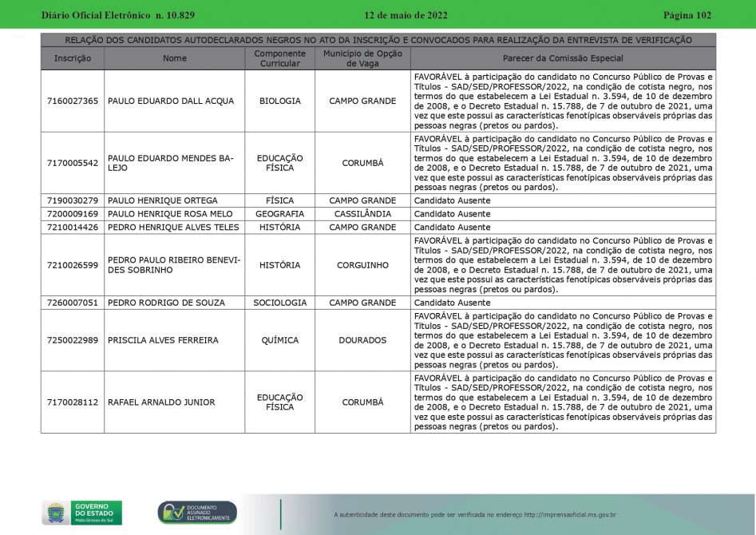This screenshot has width=756, height=535.
Task: Select the Inscrição column header
Action: [73, 58]
